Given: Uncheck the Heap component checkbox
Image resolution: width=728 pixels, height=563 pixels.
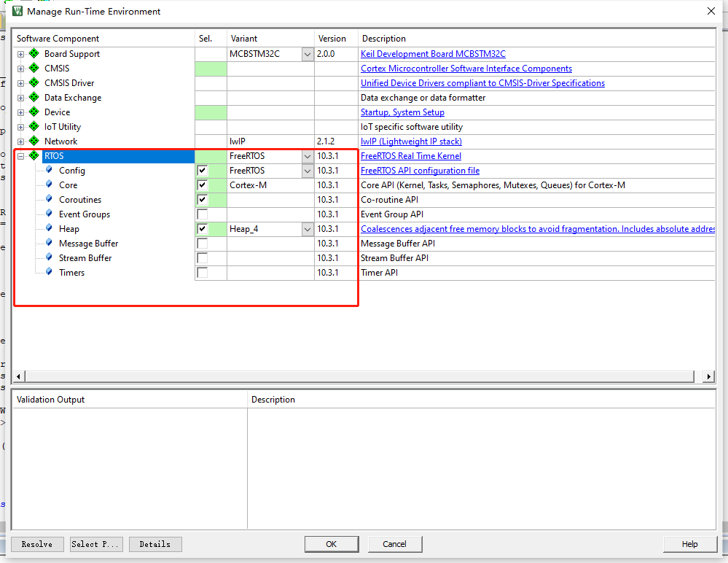Looking at the screenshot, I should pyautogui.click(x=203, y=228).
